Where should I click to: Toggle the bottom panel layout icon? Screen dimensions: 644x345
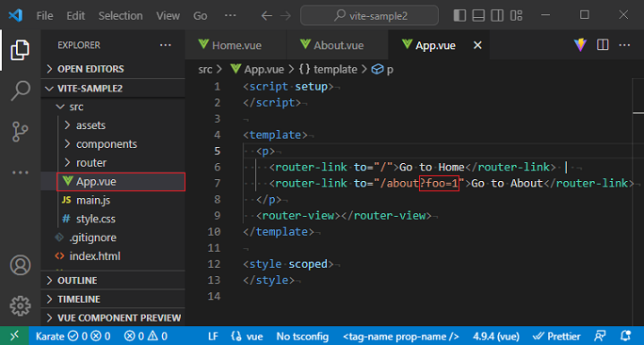[x=478, y=16]
